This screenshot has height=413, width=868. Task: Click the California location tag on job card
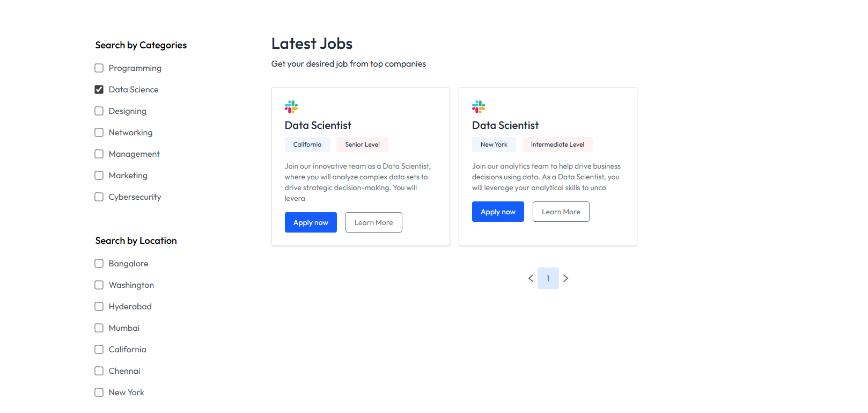point(307,144)
